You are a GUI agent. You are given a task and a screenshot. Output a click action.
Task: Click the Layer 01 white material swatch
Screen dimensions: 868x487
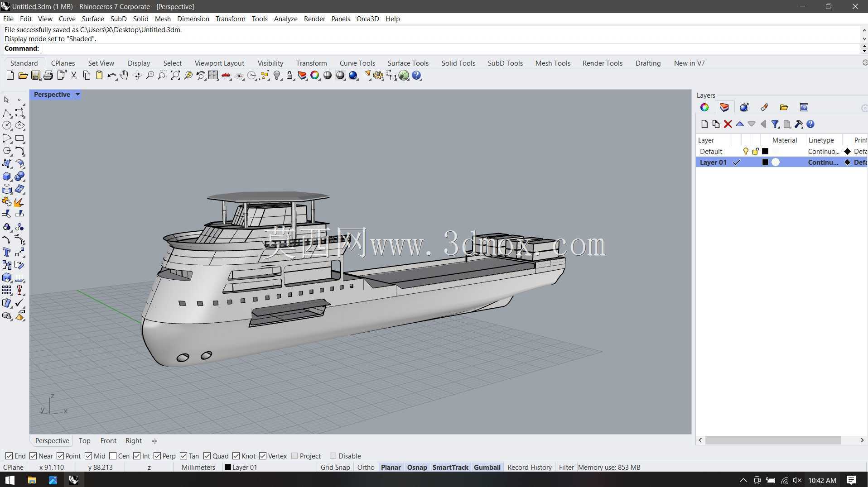click(x=776, y=162)
